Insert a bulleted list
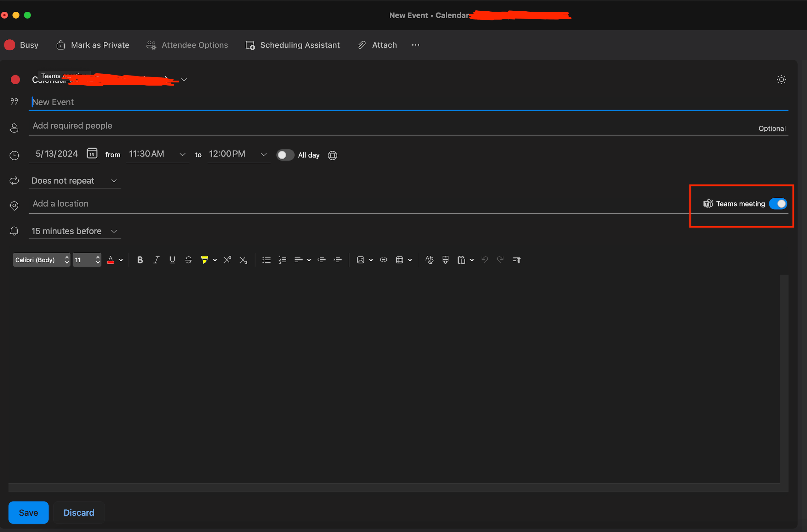Screen dimensions: 807x532 click(x=266, y=260)
